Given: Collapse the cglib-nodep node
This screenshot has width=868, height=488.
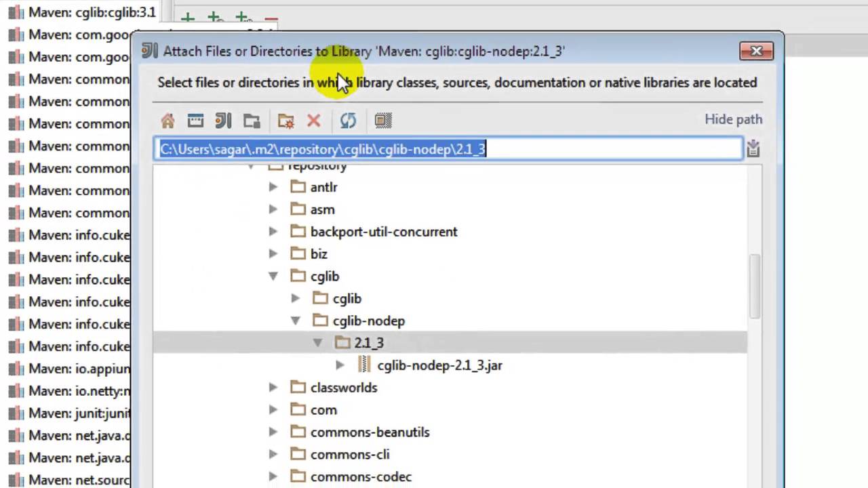Looking at the screenshot, I should tap(296, 321).
